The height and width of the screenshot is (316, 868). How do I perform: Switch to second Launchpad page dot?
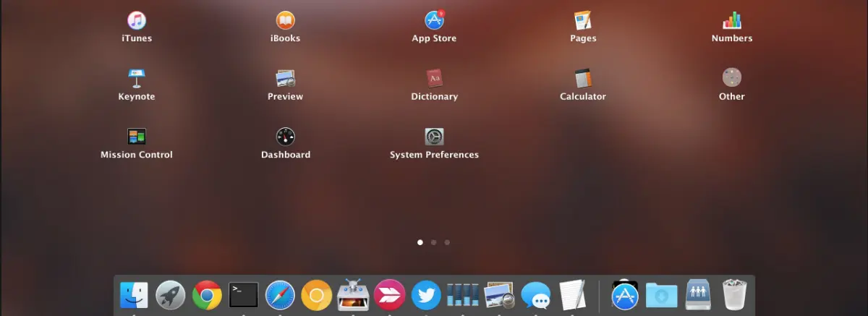point(433,242)
